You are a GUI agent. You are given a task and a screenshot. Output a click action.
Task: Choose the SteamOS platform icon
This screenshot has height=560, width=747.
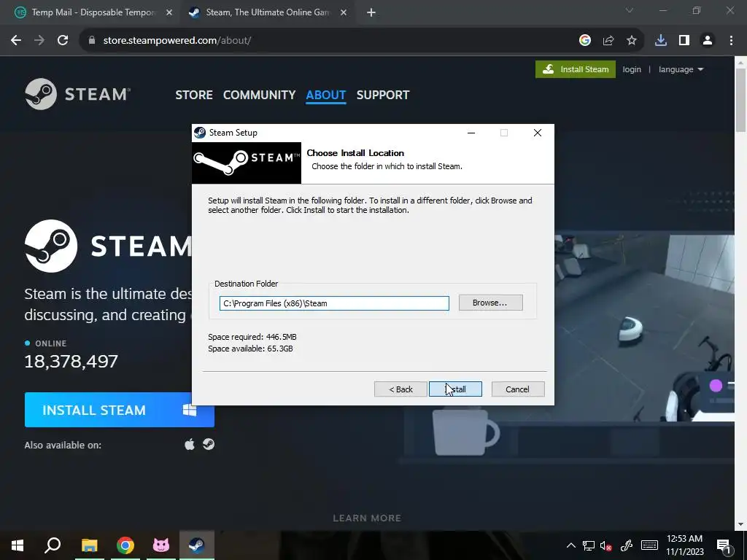(x=209, y=444)
